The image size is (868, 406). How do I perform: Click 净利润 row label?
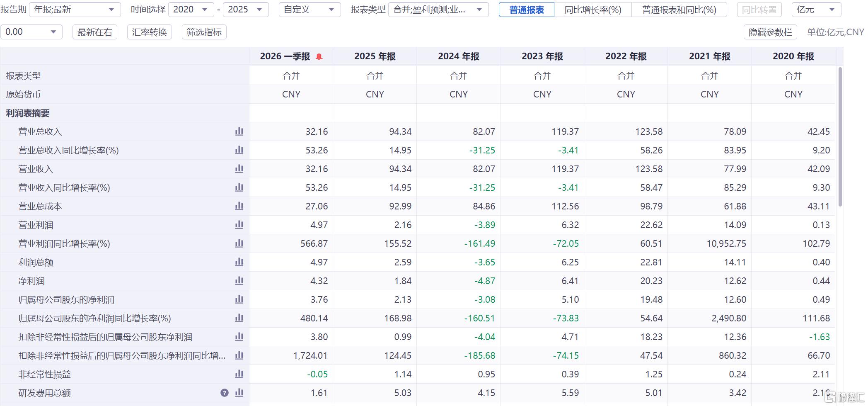31,281
